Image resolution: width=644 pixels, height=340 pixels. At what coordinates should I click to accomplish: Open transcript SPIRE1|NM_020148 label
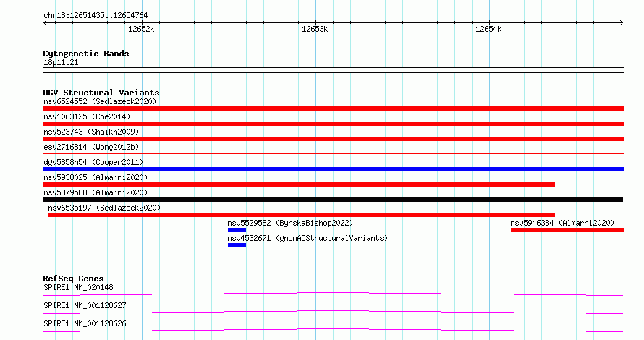point(78,287)
